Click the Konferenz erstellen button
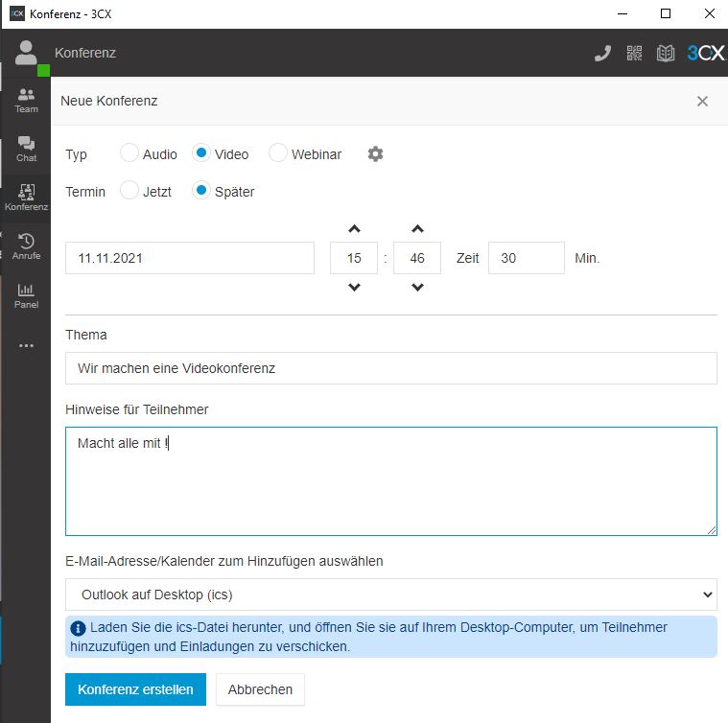The height and width of the screenshot is (723, 728). coord(135,689)
